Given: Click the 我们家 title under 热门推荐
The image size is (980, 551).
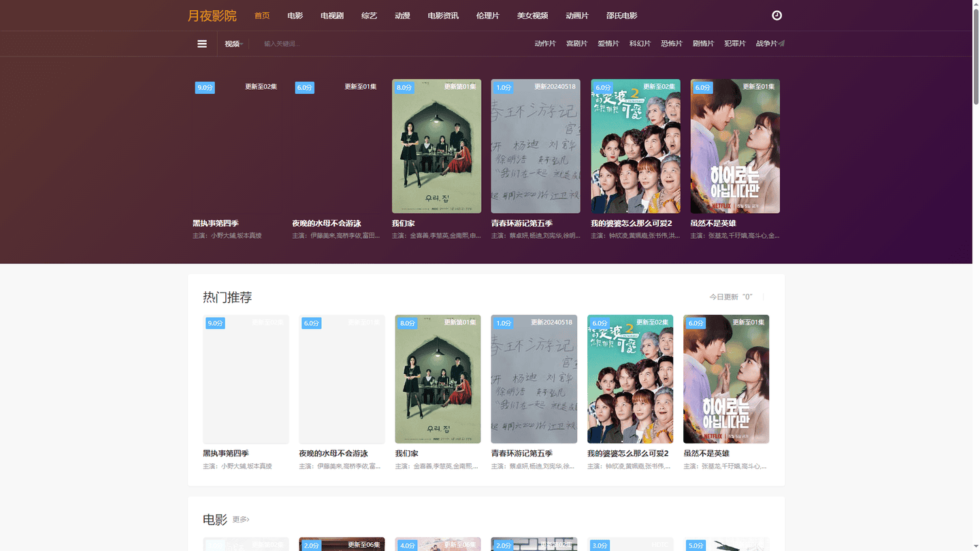Looking at the screenshot, I should (x=407, y=453).
